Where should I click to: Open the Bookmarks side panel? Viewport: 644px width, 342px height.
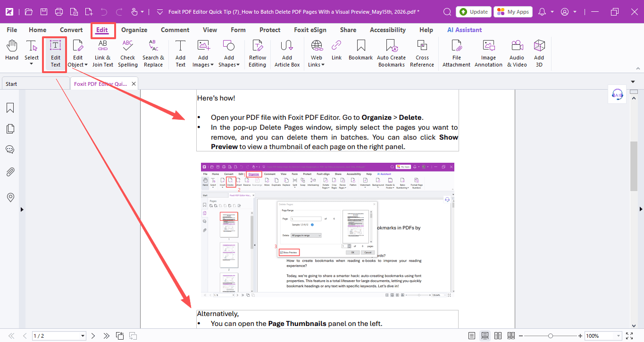pyautogui.click(x=10, y=108)
